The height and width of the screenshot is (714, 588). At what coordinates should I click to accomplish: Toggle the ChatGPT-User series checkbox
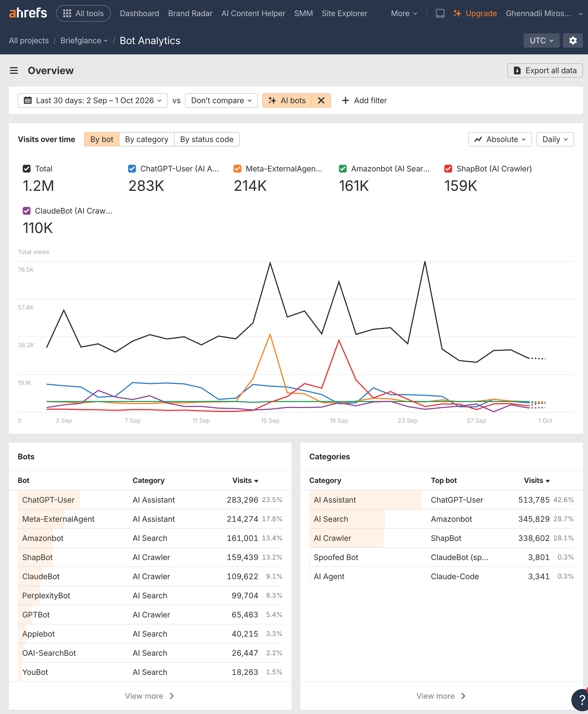(132, 168)
